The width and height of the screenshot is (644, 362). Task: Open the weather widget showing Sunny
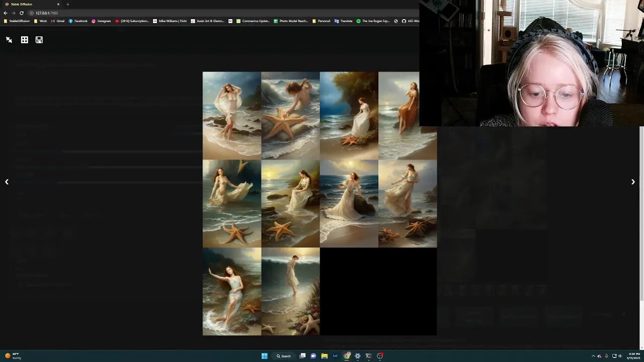click(x=13, y=356)
